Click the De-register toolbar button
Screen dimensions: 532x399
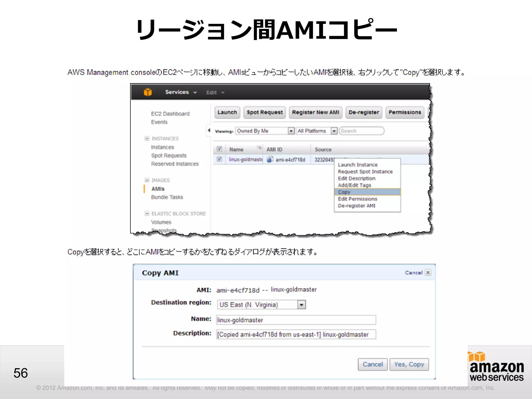click(x=364, y=112)
